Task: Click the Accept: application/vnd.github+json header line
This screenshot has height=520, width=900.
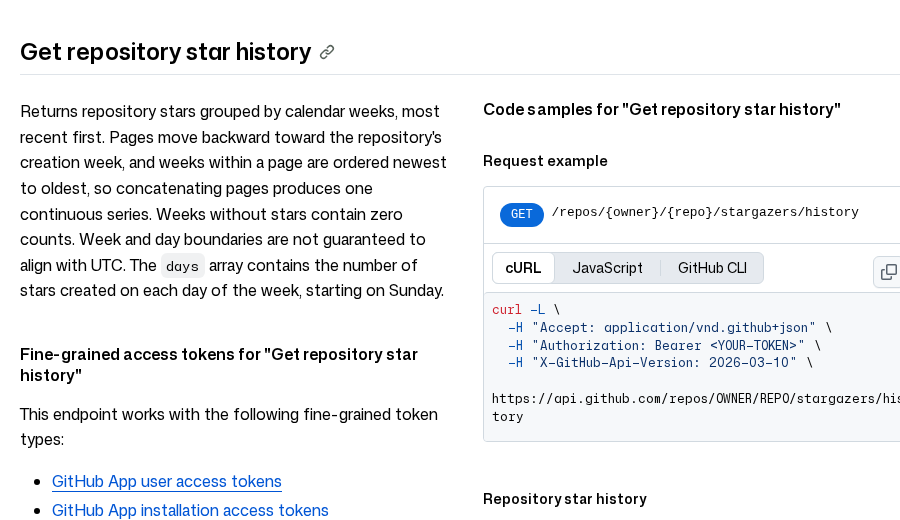Action: click(x=669, y=328)
